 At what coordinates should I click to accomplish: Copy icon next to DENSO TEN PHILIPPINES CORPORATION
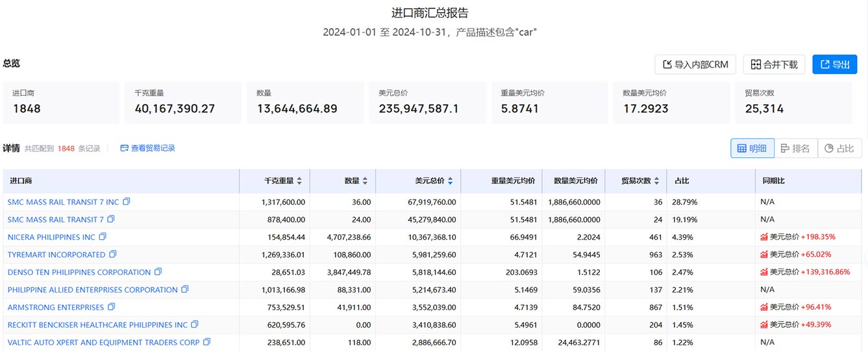click(158, 272)
